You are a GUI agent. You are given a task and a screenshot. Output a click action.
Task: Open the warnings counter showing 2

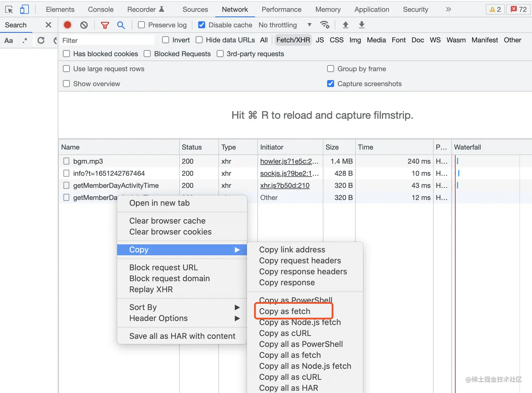pyautogui.click(x=495, y=9)
